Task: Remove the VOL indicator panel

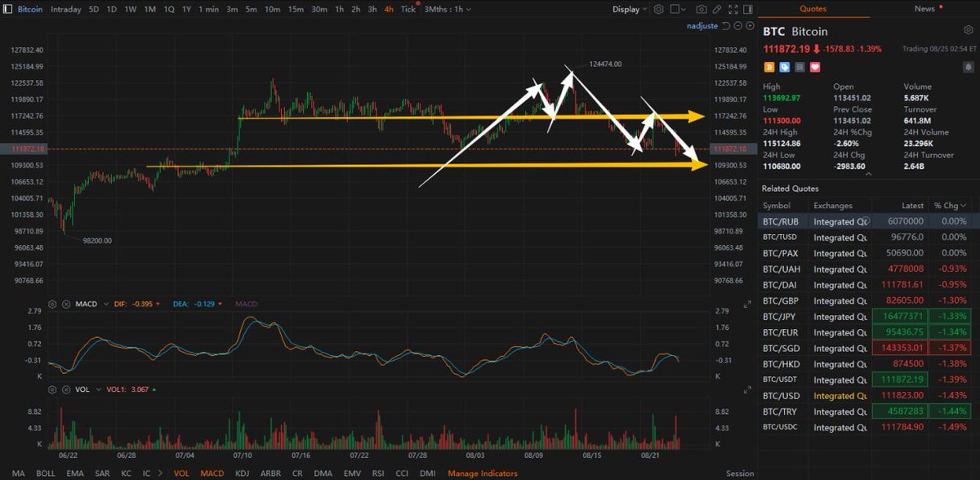Action: (x=66, y=389)
